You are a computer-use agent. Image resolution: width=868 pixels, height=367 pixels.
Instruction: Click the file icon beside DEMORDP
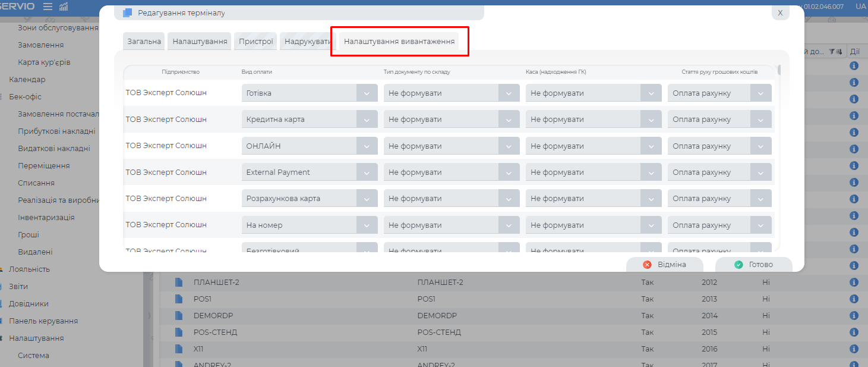coord(179,315)
